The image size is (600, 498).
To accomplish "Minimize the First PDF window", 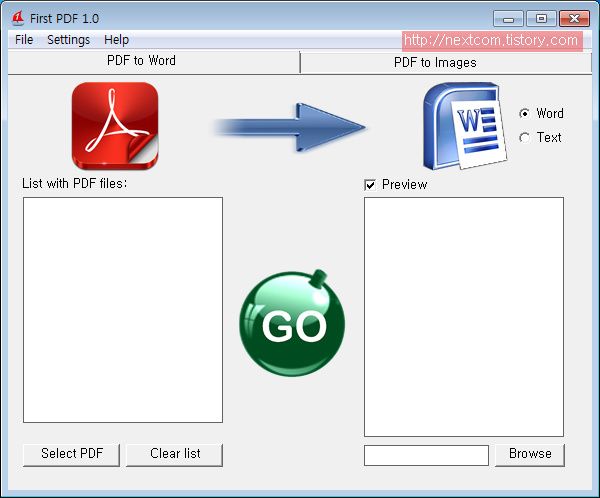I will point(508,18).
